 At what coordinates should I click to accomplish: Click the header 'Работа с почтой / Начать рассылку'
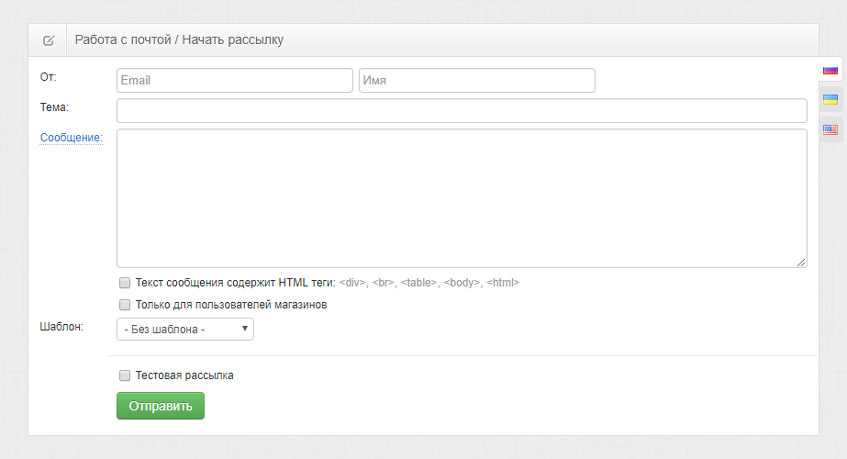click(179, 40)
